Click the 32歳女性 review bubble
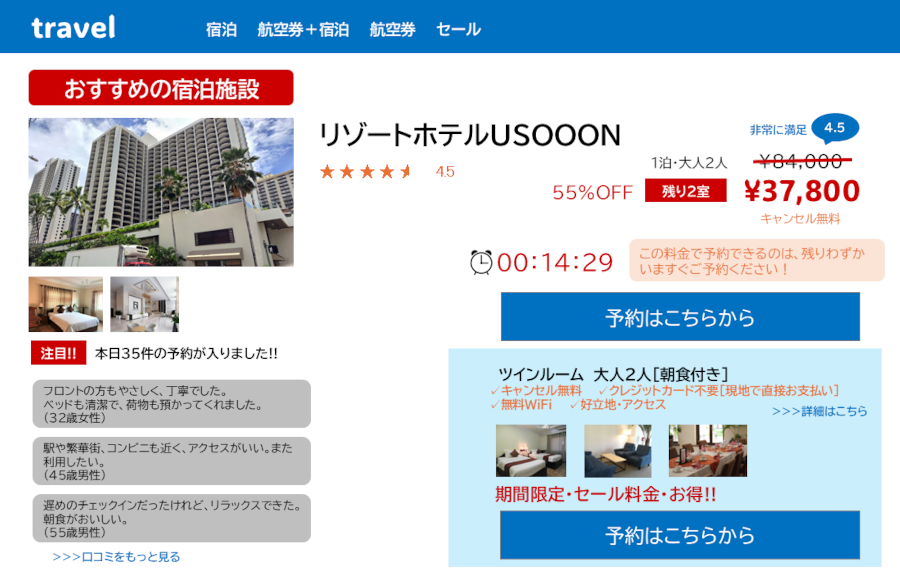 [170, 404]
